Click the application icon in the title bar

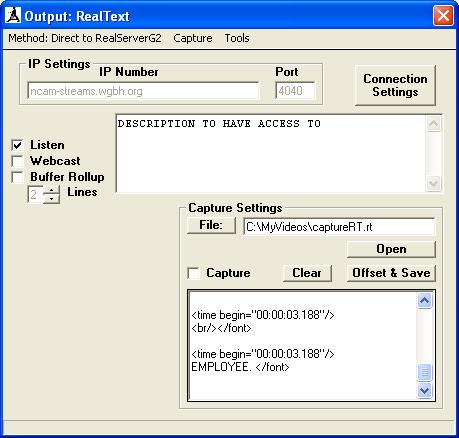coord(13,15)
